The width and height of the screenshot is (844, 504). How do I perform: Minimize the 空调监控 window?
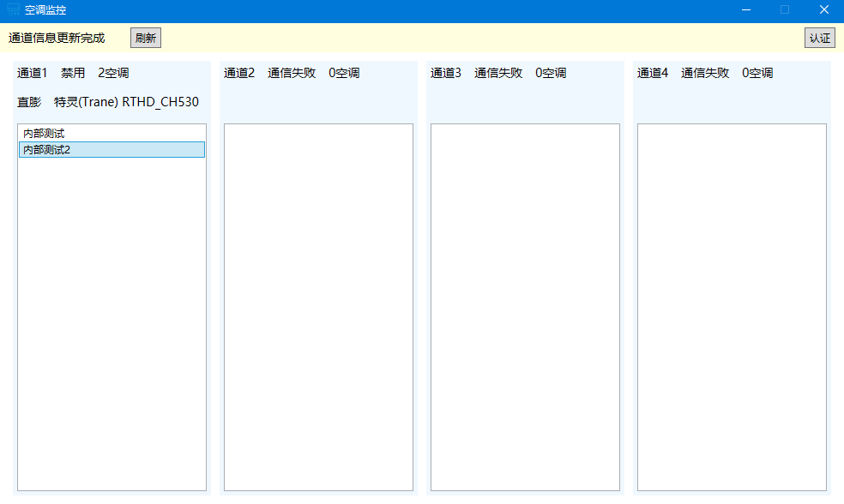tap(745, 10)
